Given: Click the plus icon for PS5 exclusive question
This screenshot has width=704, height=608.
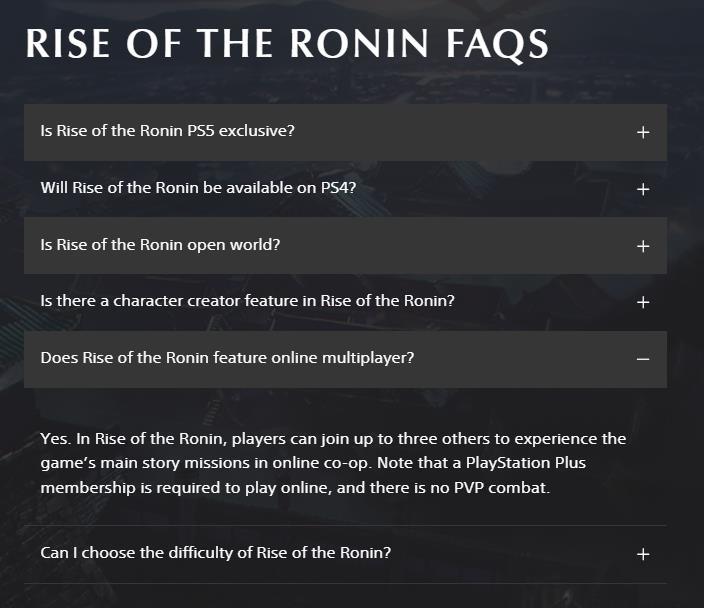Looking at the screenshot, I should coord(643,132).
